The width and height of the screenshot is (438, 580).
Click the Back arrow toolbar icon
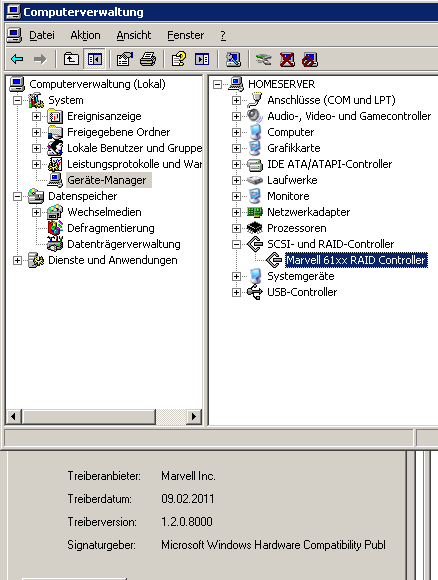click(17, 59)
